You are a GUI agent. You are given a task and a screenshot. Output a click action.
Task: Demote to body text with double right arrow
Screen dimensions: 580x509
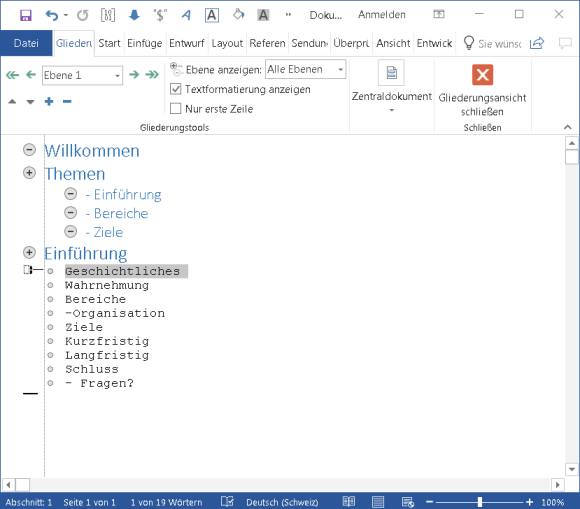pyautogui.click(x=152, y=75)
